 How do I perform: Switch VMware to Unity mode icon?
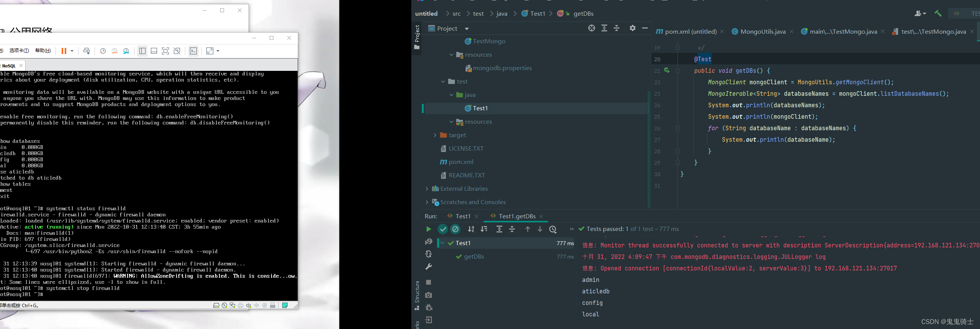177,51
